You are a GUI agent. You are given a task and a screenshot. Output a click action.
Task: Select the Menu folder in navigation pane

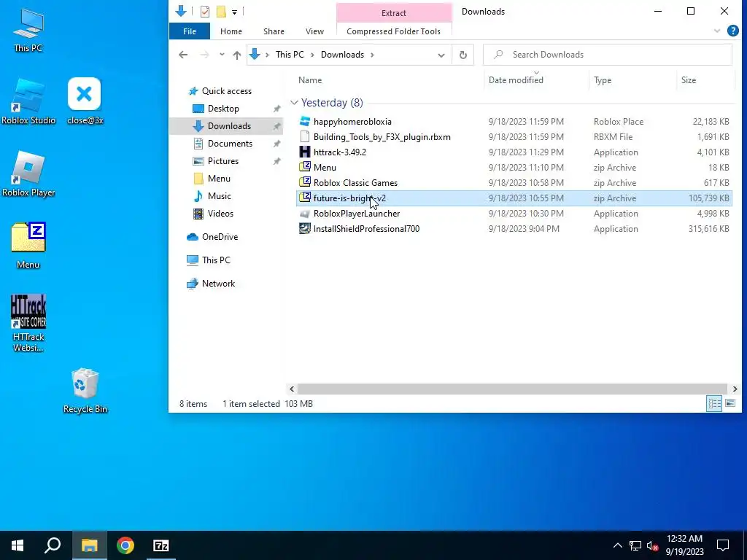point(219,179)
